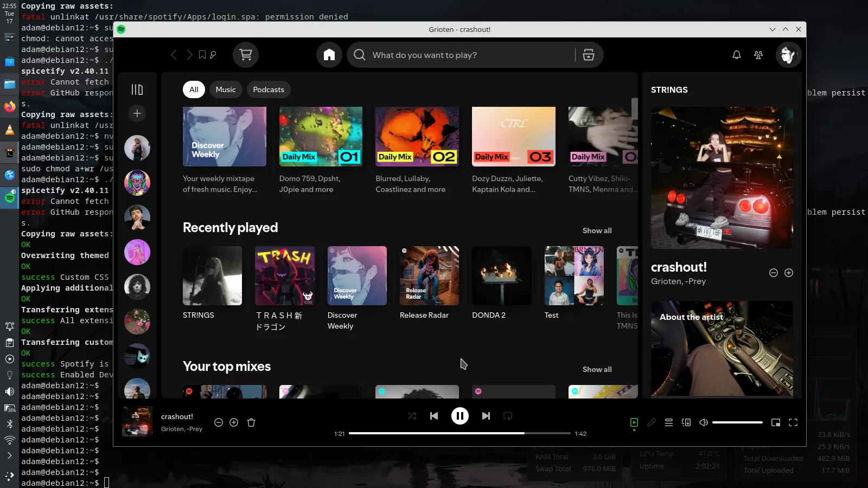Open the window menu dropdown arrow in title bar
The image size is (868, 488).
point(772,29)
